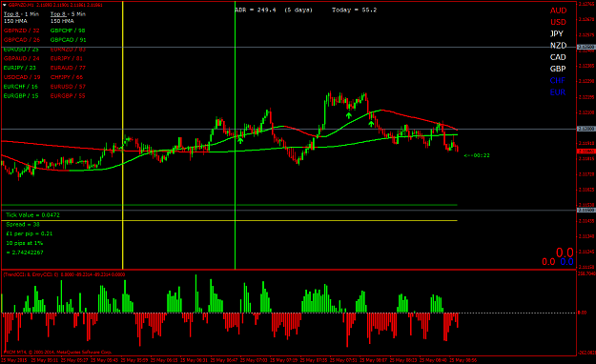This screenshot has width=596, height=364.
Task: Select the EURJPY / 23 pair row
Action: pyautogui.click(x=20, y=68)
